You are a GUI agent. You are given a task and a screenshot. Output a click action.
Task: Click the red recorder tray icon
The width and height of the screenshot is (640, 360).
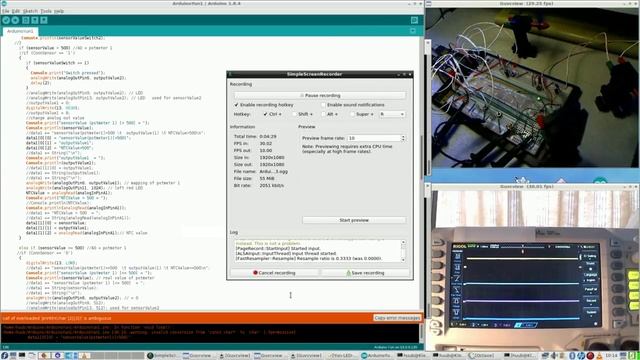(590, 356)
